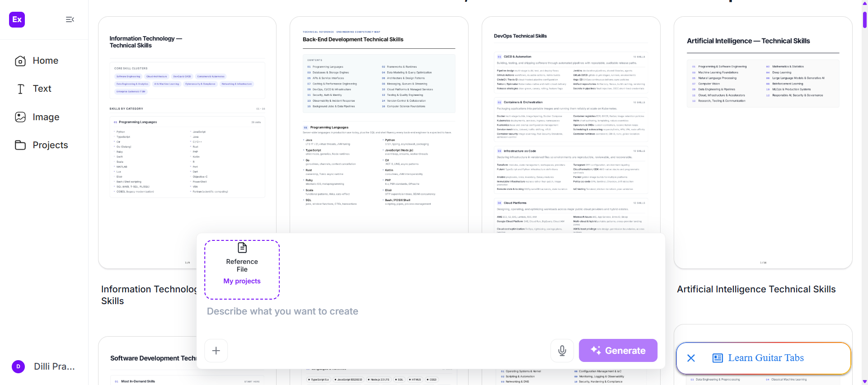Add attachment with the plus button
The width and height of the screenshot is (868, 385).
[216, 351]
